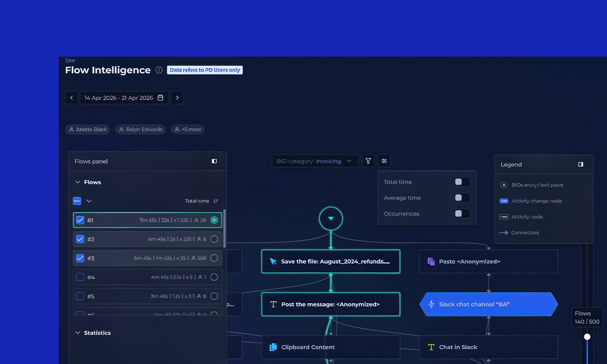Click the Connectors arrow legend icon
Viewport: 607px width, 364px height.
click(x=504, y=233)
